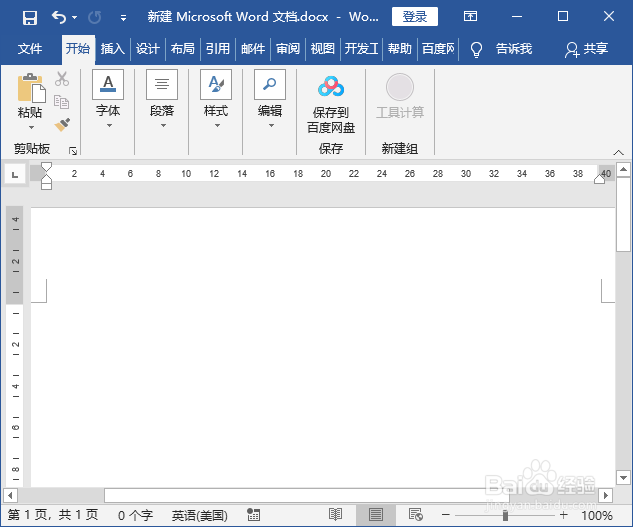Open the 段落 paragraph group
633x527 pixels.
(x=162, y=84)
